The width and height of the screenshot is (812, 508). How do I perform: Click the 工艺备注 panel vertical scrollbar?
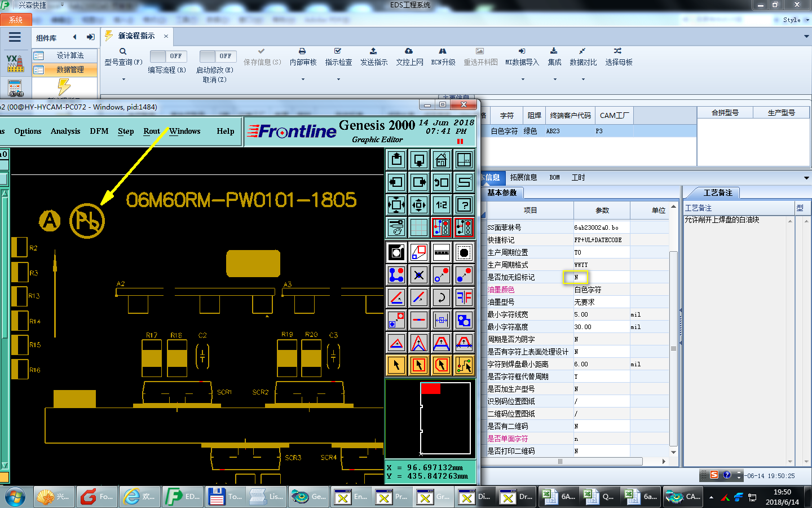click(x=790, y=341)
